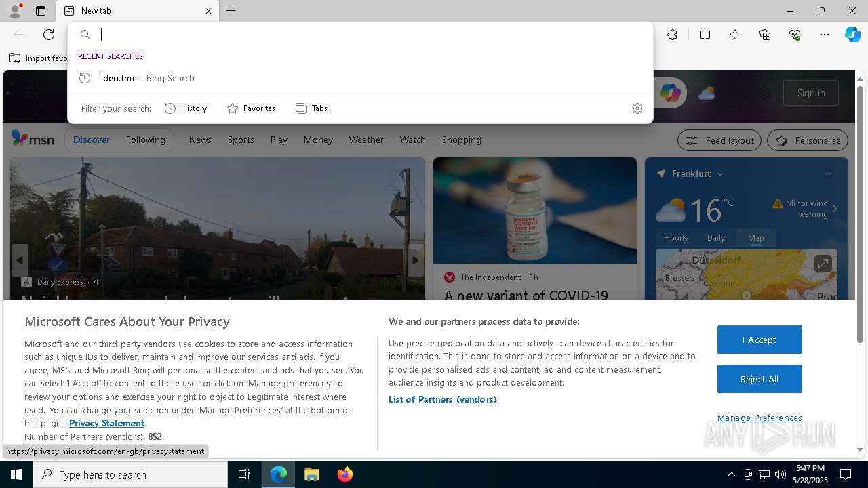Filter search suggestions by History
Viewport: 868px width, 488px height.
(186, 108)
